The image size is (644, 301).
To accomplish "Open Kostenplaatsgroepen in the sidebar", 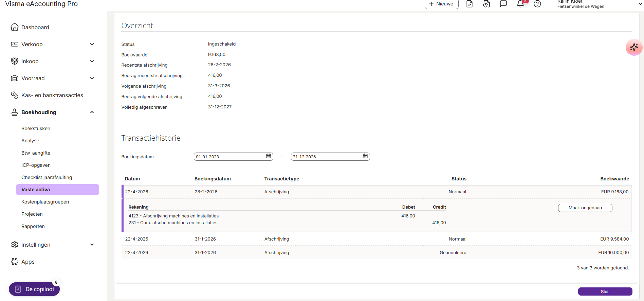I will 45,202.
